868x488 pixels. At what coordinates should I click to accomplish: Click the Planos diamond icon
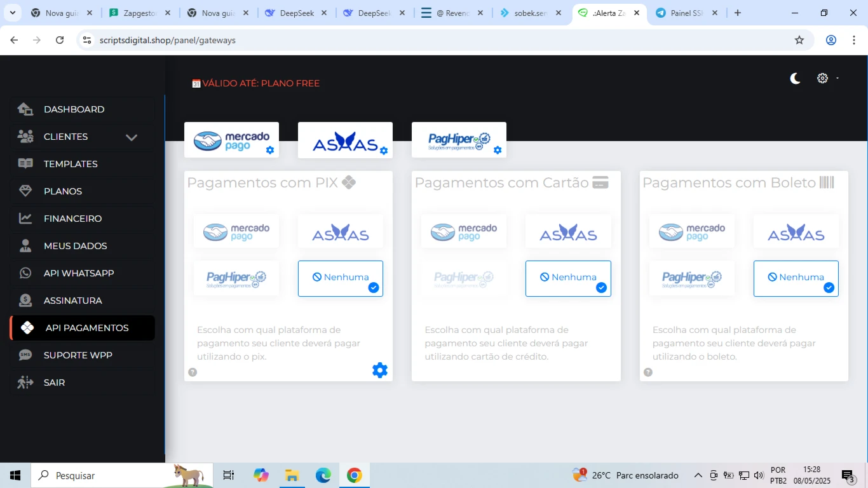tap(25, 191)
